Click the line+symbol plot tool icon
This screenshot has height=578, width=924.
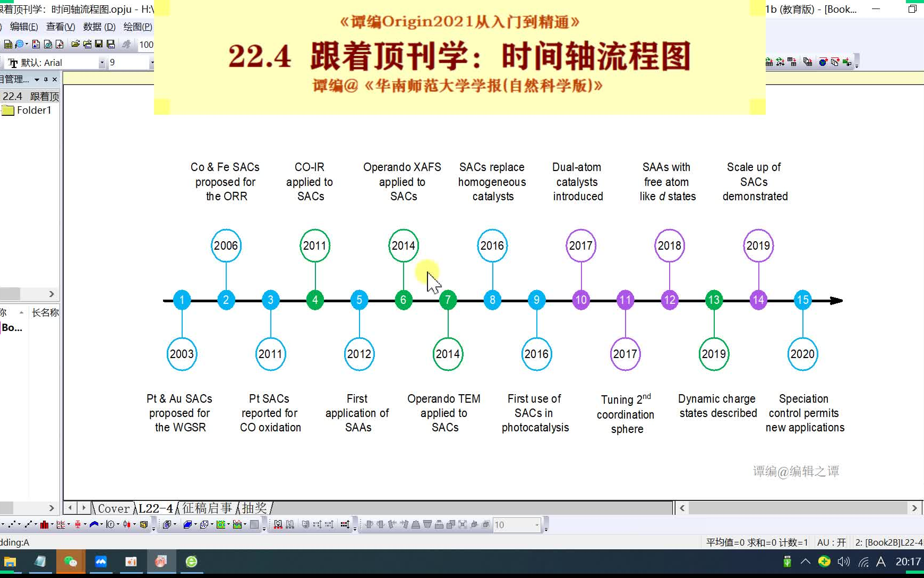click(x=29, y=525)
